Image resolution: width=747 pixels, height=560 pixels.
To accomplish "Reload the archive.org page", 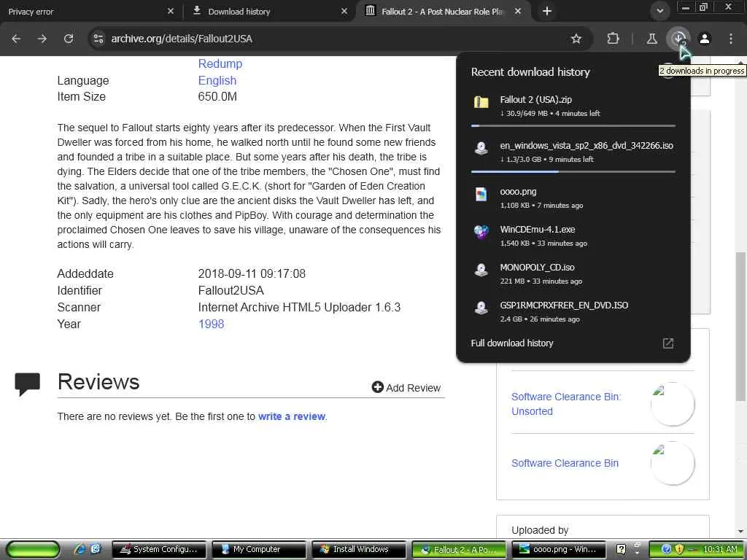I will pos(69,39).
